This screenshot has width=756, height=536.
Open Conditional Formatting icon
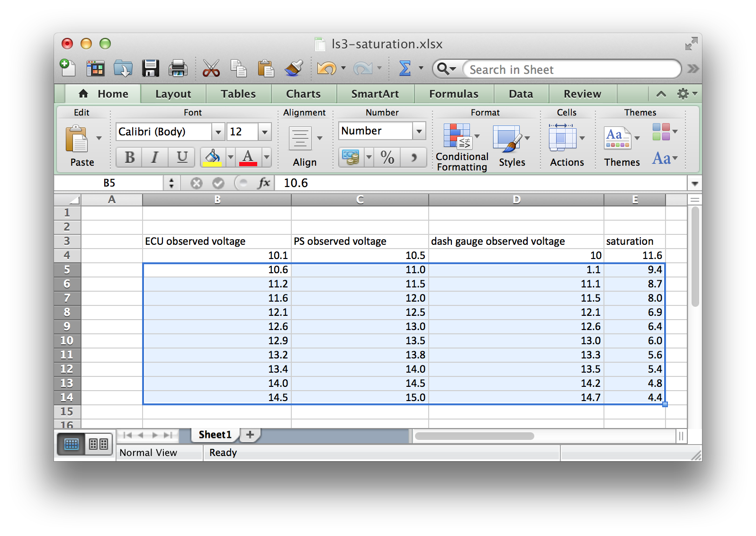(457, 136)
